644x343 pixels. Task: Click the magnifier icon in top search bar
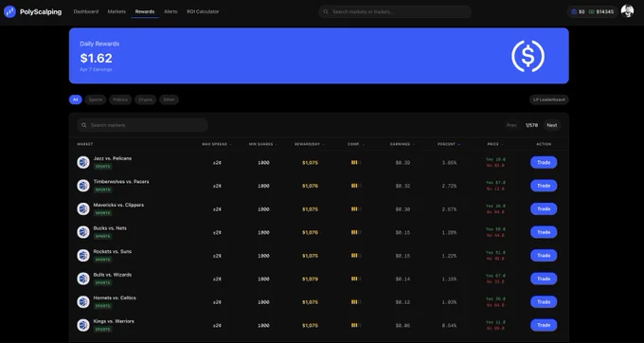(326, 12)
